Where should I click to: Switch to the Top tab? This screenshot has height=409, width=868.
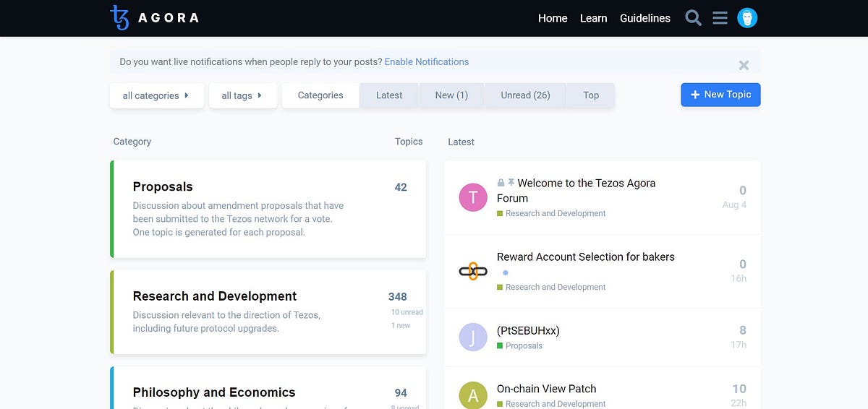click(591, 95)
